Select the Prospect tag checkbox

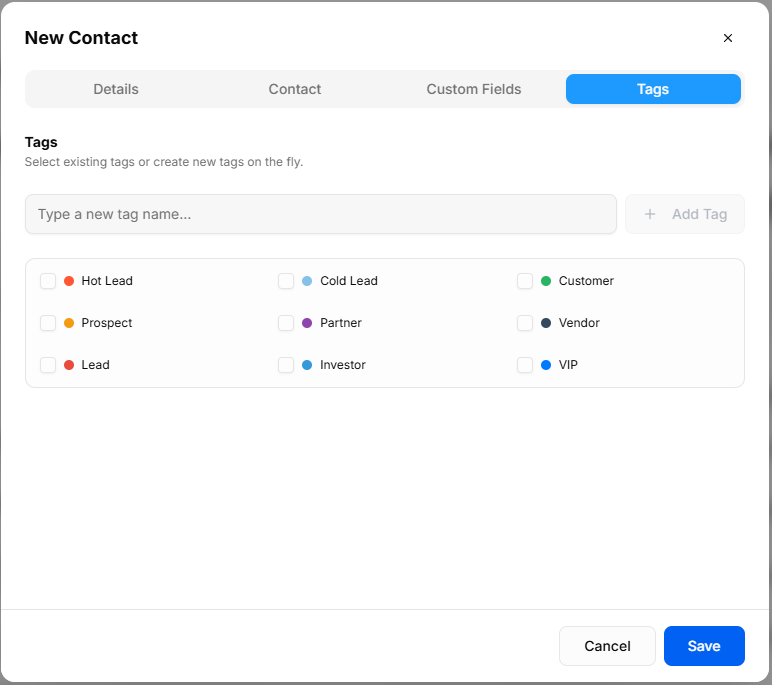48,323
